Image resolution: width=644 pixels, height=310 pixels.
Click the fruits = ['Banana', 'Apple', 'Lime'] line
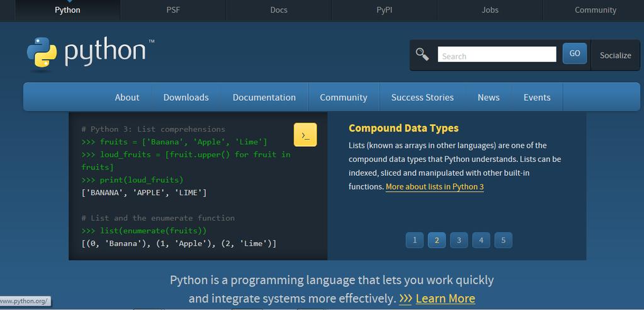tap(174, 142)
